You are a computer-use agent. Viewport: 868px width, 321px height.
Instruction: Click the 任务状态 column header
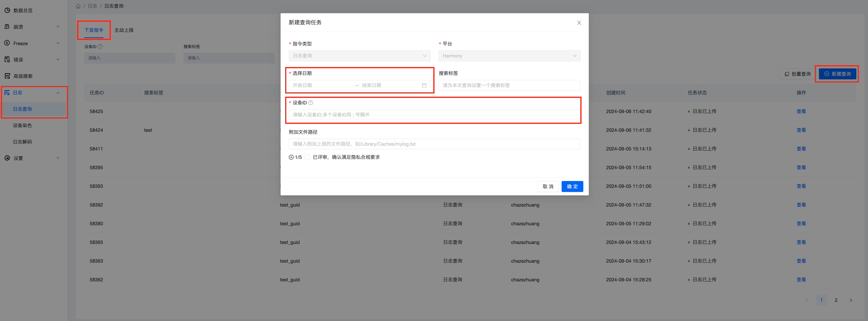[x=697, y=93]
